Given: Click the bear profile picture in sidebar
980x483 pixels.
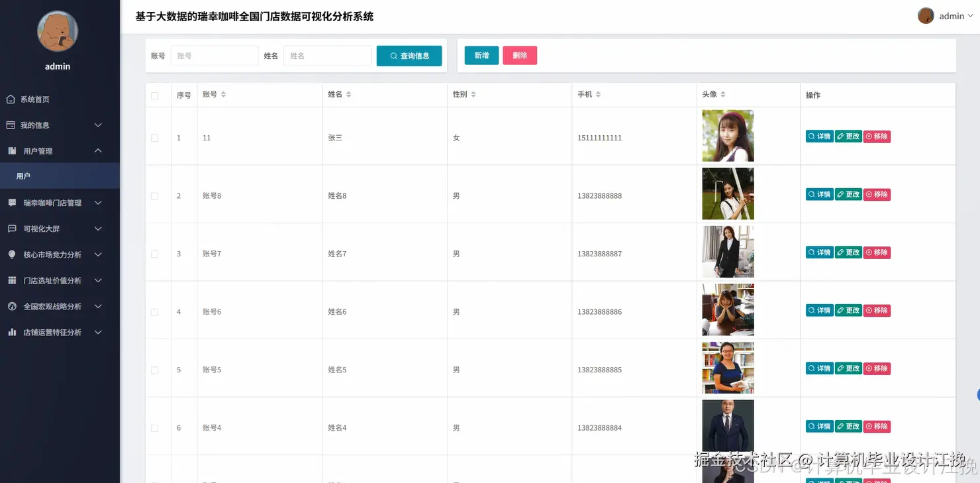Looking at the screenshot, I should pos(58,32).
